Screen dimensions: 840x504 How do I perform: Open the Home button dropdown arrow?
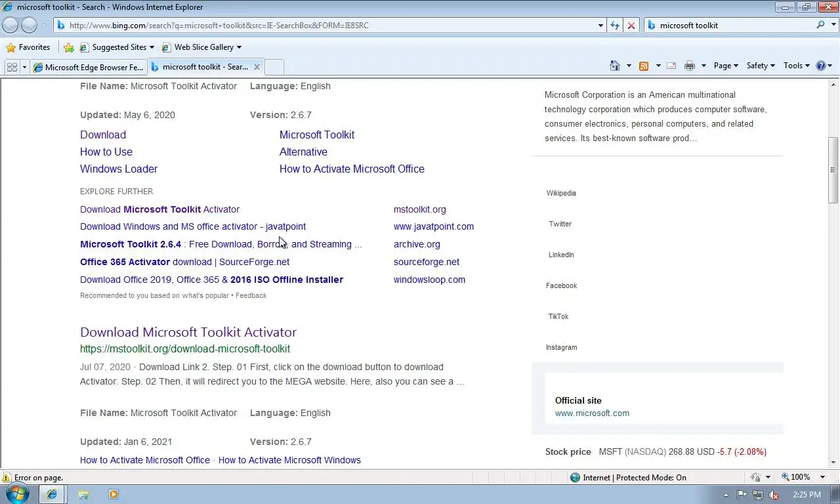click(629, 66)
